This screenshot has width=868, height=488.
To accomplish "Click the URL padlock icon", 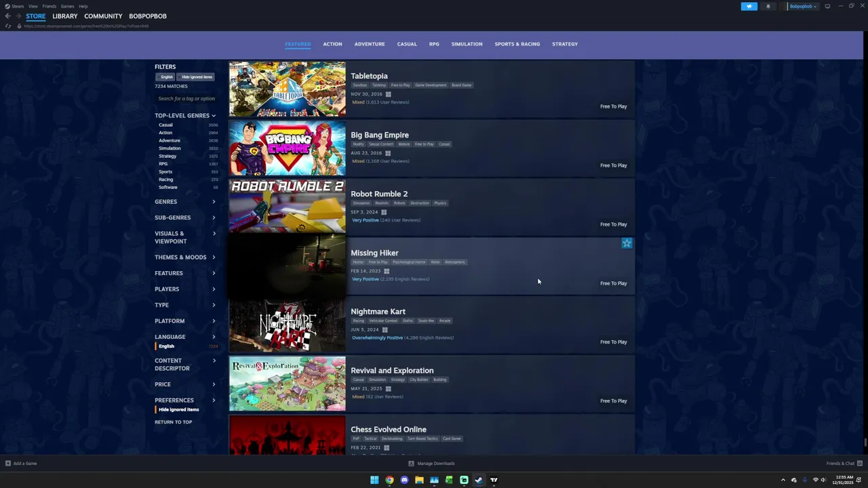I will click(x=19, y=26).
